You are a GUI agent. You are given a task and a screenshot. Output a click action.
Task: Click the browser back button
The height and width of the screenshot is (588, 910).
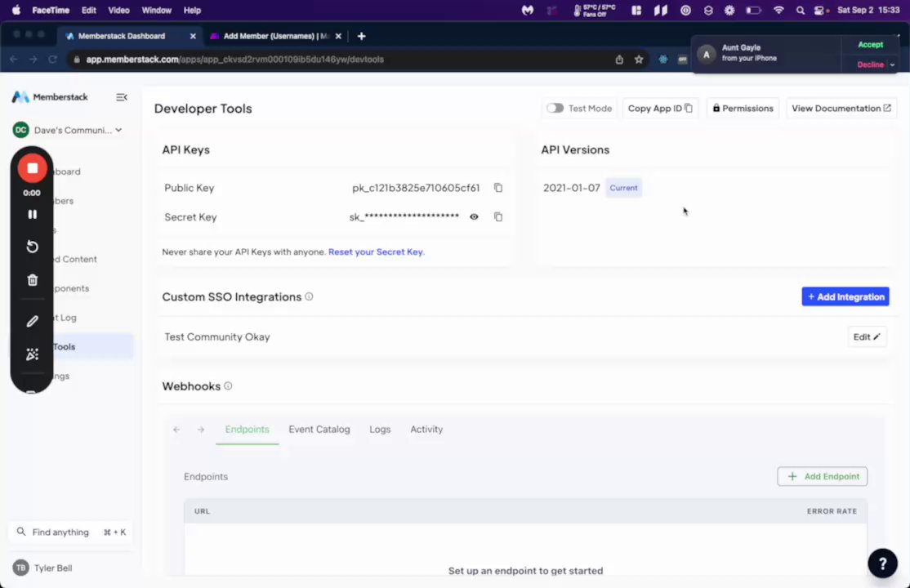tap(14, 59)
